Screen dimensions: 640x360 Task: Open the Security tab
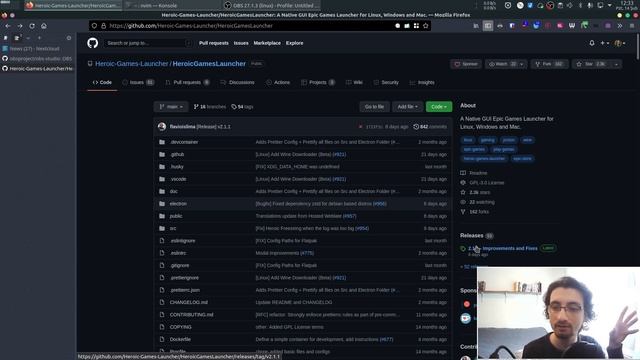(x=386, y=82)
